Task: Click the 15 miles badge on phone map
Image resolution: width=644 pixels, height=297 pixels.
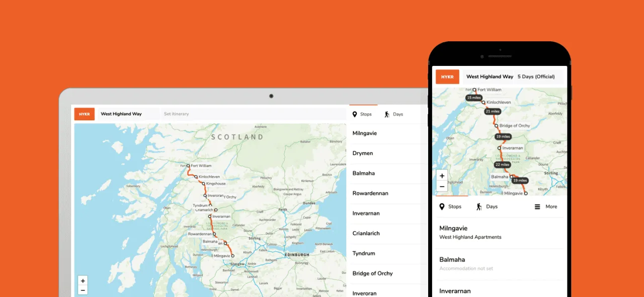Action: tap(474, 98)
